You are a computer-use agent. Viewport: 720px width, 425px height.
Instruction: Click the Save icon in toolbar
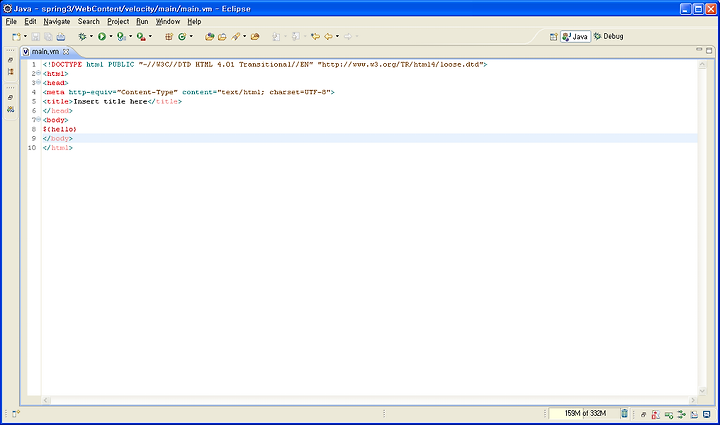pos(35,37)
